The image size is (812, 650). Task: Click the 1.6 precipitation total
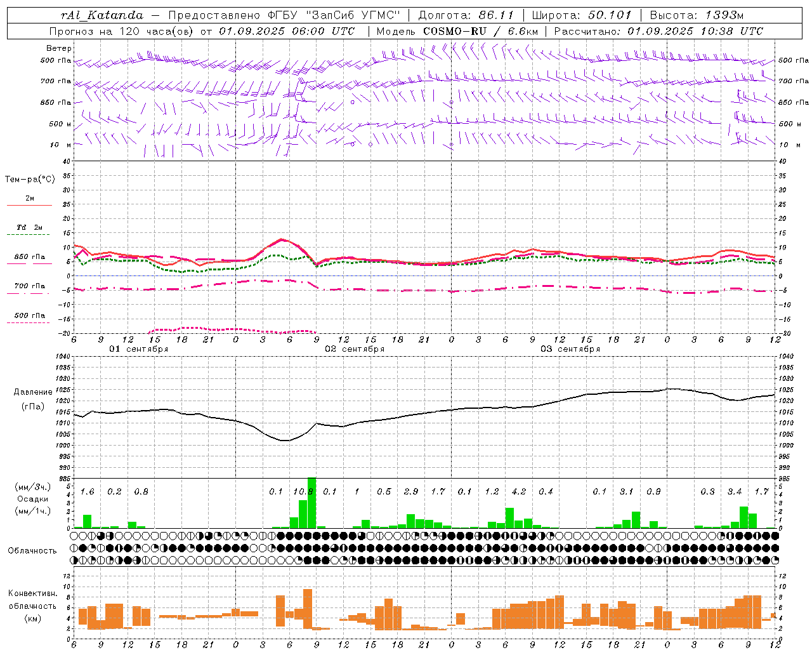pyautogui.click(x=88, y=492)
